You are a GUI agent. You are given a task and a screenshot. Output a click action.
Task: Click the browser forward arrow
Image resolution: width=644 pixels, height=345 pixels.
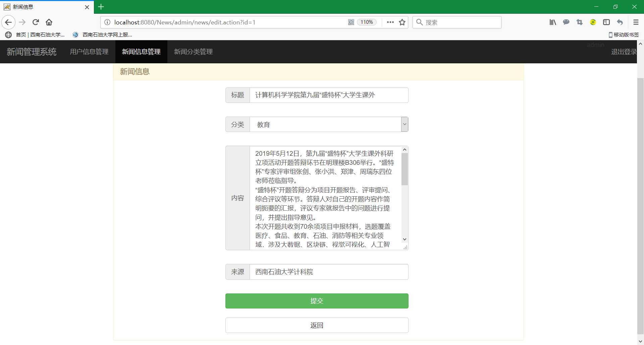click(22, 22)
